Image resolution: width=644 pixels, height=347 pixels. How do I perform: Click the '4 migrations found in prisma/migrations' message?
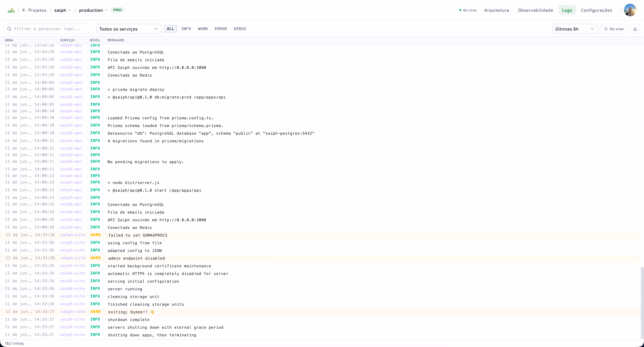coord(156,141)
